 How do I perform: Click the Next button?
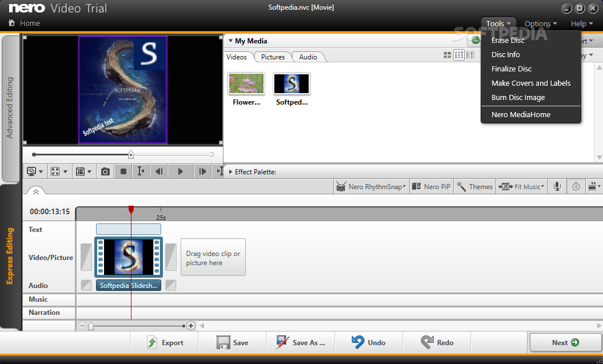565,342
